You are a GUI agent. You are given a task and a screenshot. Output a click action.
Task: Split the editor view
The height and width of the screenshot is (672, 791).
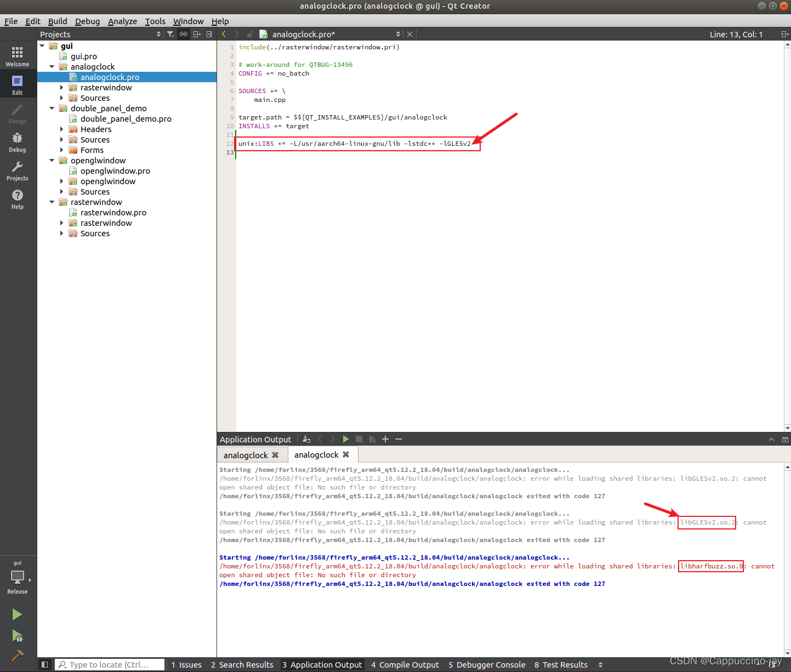pos(785,34)
